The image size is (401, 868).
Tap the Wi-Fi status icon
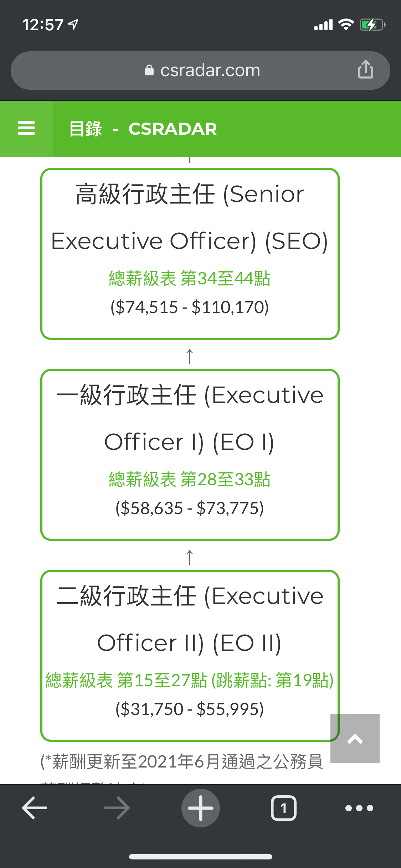coord(346,25)
